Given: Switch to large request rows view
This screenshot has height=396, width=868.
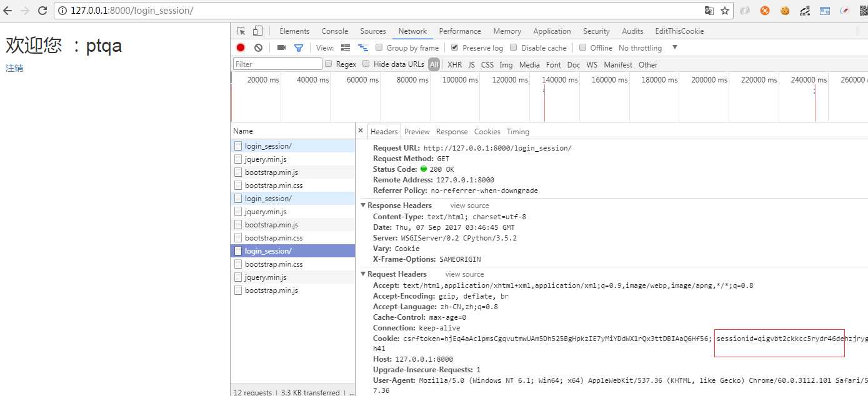Looking at the screenshot, I should coord(346,48).
